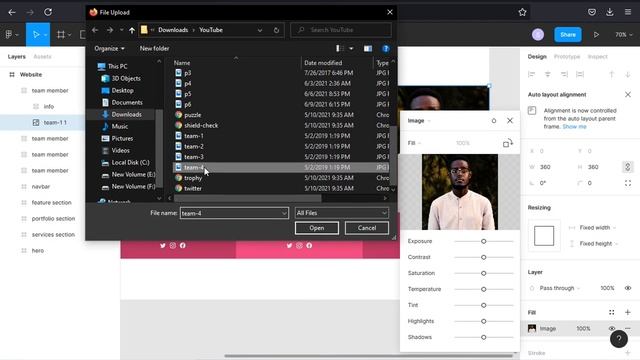Go up one folder in File Upload dialog

tap(131, 30)
